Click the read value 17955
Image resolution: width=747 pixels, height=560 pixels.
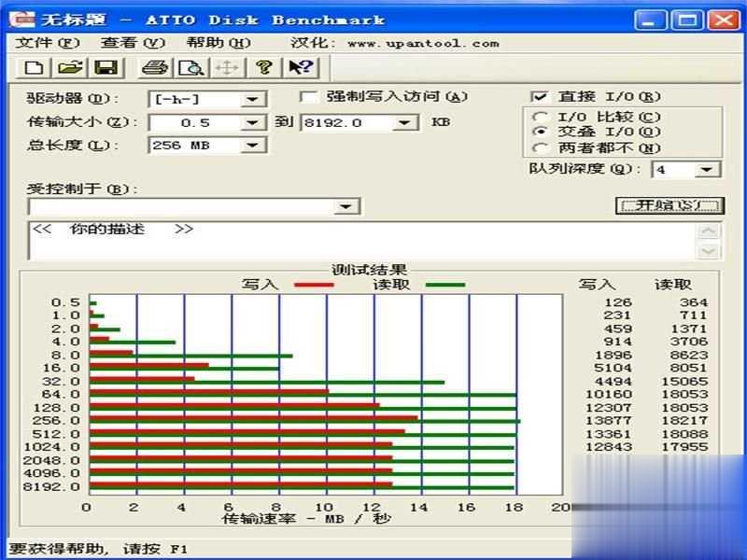(x=684, y=447)
